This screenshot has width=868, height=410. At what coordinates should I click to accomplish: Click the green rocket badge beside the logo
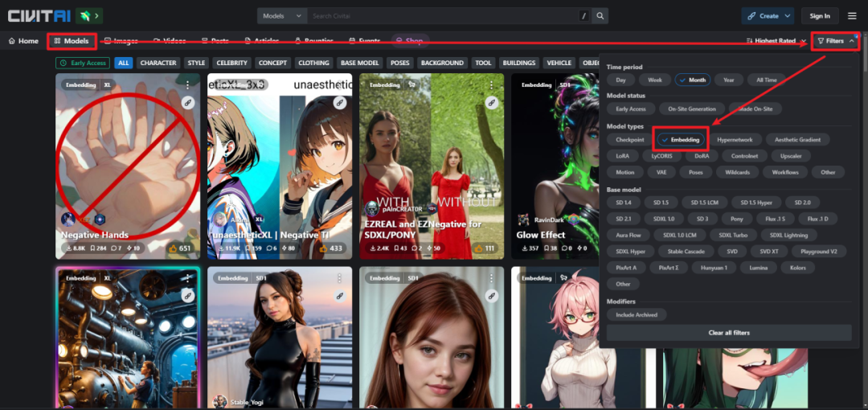(89, 15)
